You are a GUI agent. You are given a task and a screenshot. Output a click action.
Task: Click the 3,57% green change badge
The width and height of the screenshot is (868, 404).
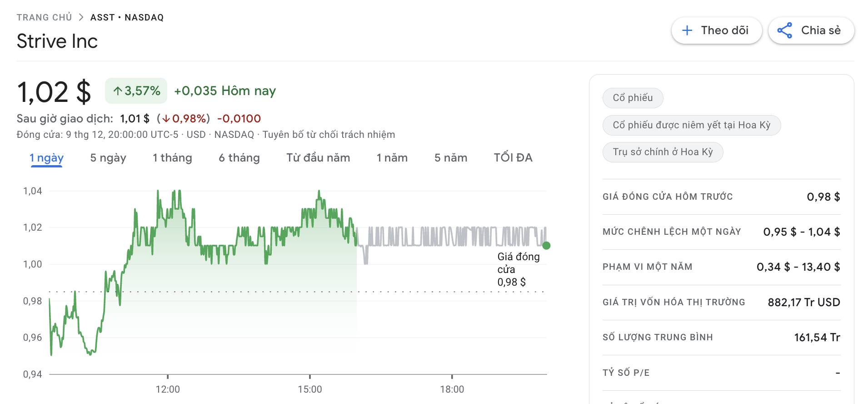136,91
